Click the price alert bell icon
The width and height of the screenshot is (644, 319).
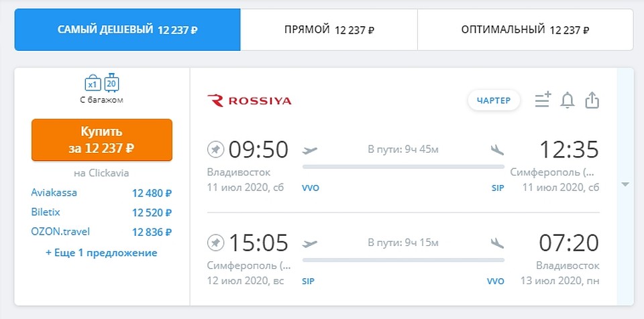(x=568, y=101)
